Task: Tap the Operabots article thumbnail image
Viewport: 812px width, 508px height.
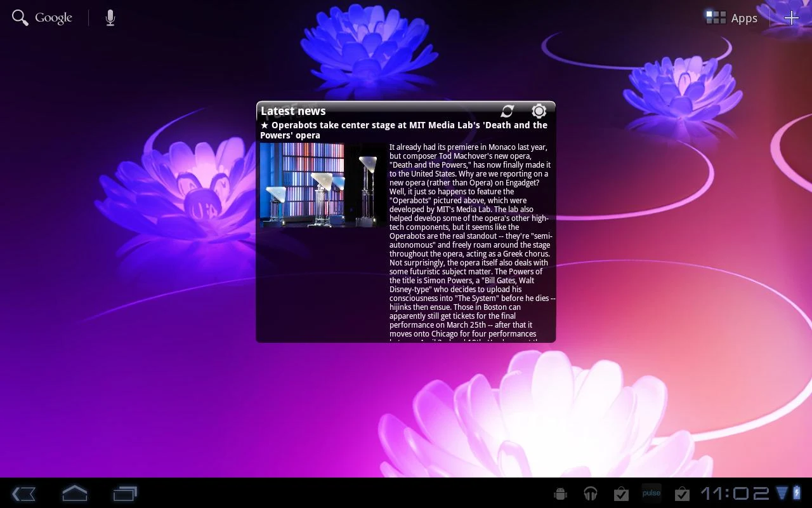Action: pos(322,185)
